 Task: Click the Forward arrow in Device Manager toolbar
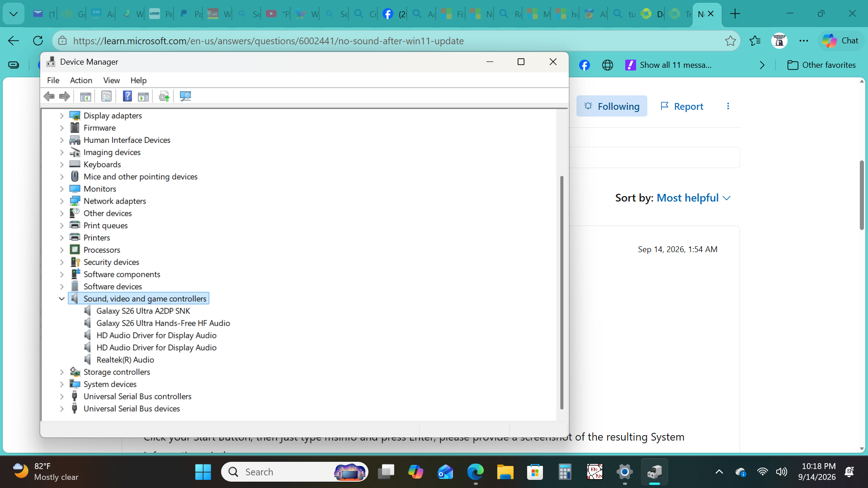65,96
